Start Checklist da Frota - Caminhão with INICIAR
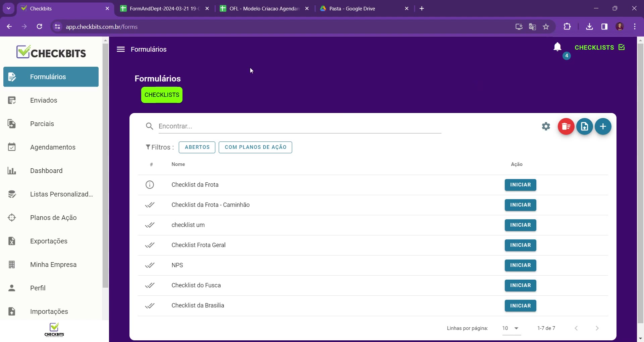Screen dimensions: 644x342 521,205
